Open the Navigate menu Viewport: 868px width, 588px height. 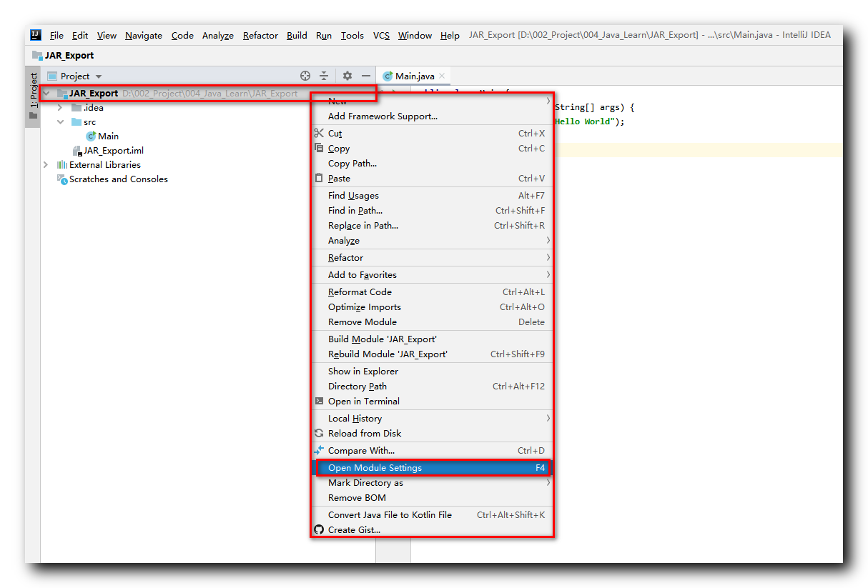(144, 35)
